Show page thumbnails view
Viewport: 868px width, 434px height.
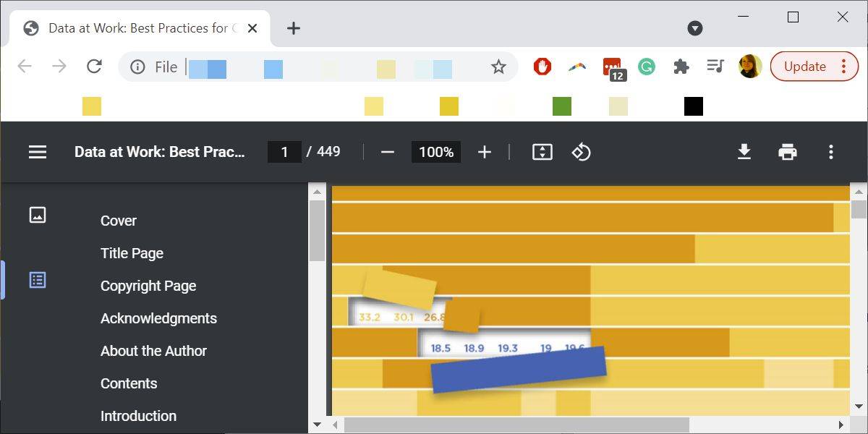point(38,215)
